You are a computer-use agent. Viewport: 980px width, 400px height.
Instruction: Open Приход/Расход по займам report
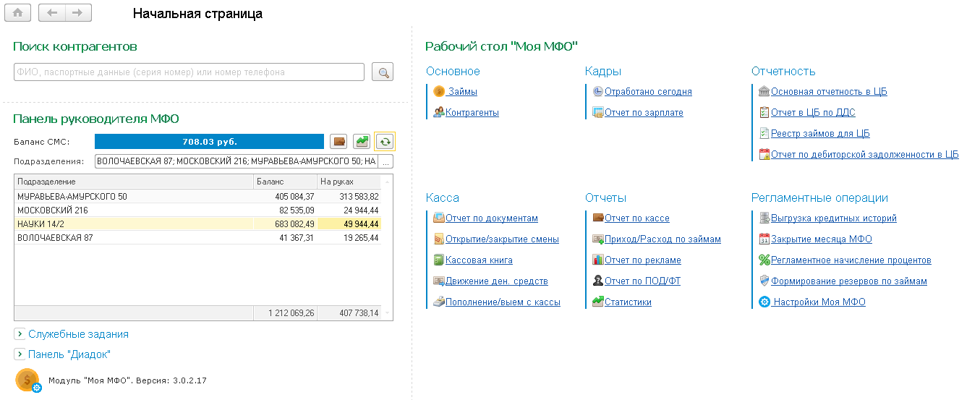pyautogui.click(x=662, y=239)
